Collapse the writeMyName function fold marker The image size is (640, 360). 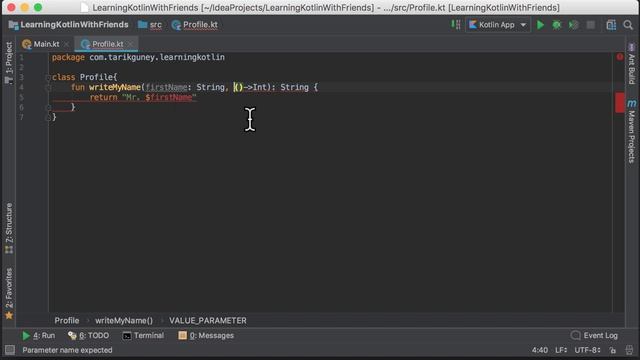48,87
